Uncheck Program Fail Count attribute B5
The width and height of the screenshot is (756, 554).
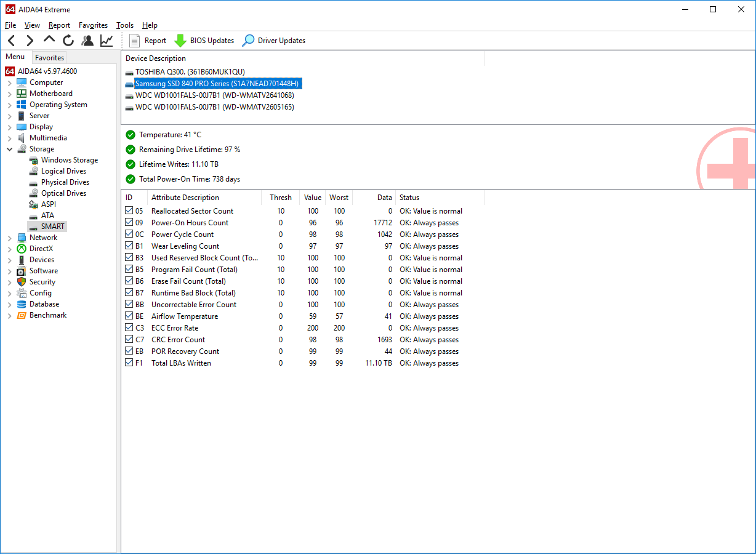[x=129, y=269]
